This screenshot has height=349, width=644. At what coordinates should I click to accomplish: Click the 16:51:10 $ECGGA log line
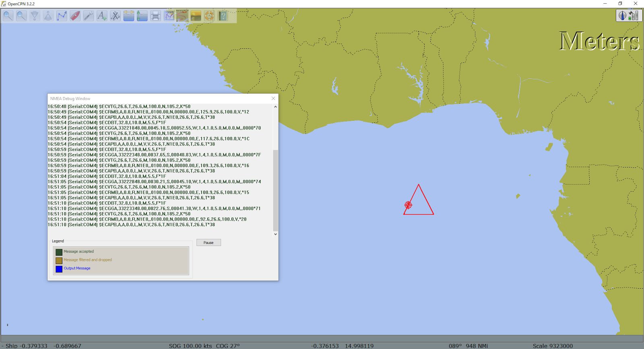click(154, 209)
